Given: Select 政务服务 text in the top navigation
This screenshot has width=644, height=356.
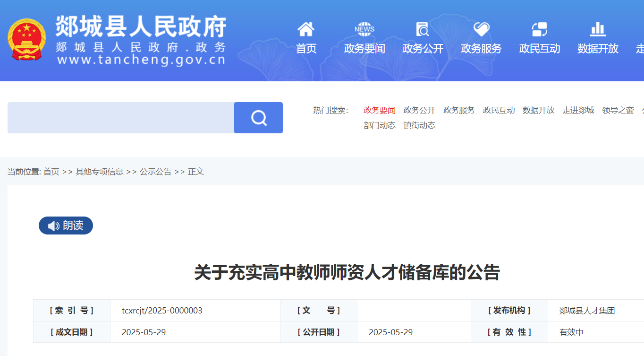Looking at the screenshot, I should click(481, 49).
